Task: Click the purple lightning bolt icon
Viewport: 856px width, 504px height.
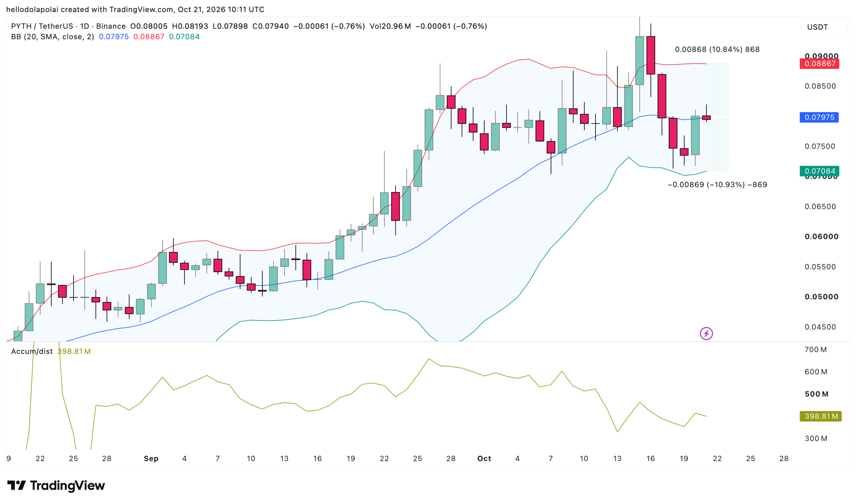Action: (706, 334)
